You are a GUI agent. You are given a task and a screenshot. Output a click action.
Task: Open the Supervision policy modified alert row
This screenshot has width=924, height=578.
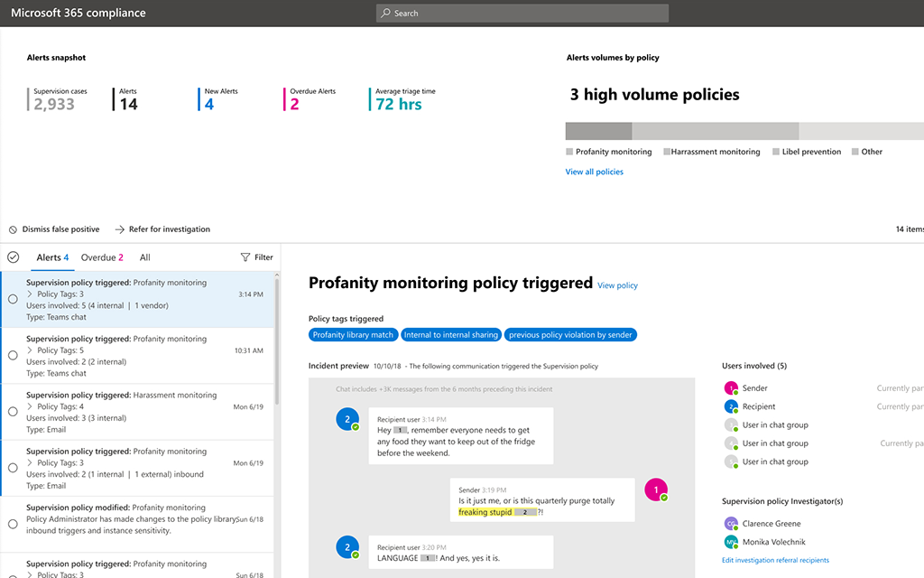pos(137,525)
